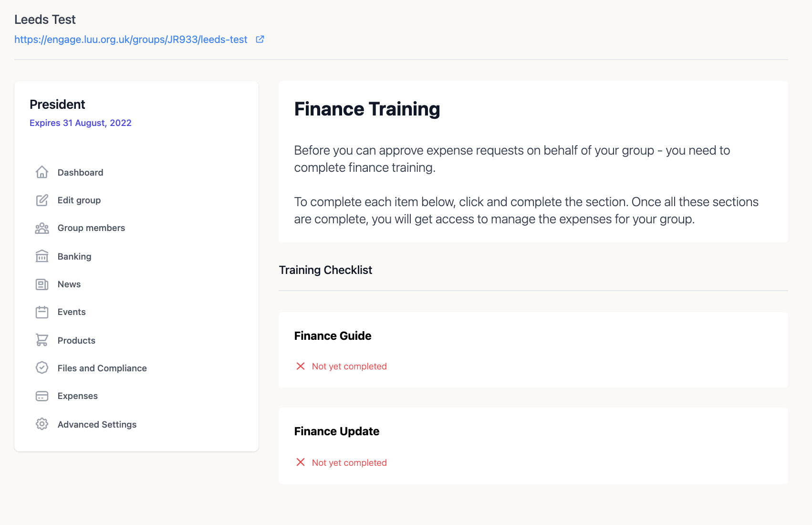Click the Files and Compliance badge icon
Image resolution: width=812 pixels, height=525 pixels.
[42, 367]
